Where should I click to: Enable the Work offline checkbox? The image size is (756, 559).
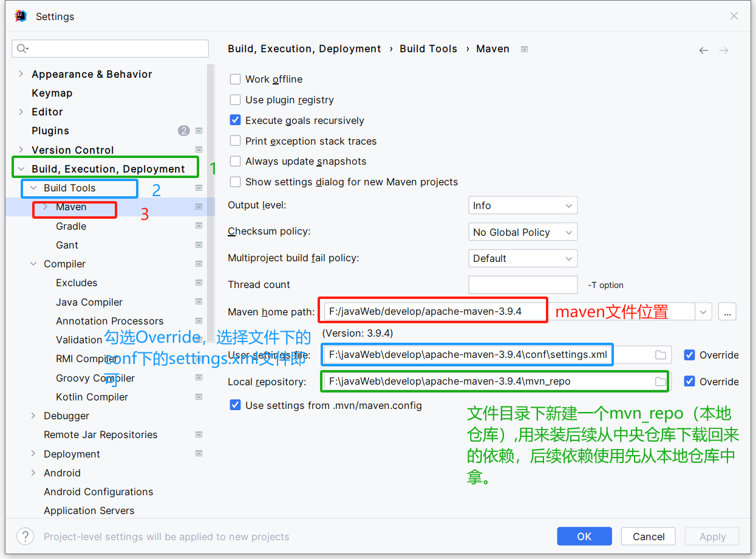[x=236, y=79]
